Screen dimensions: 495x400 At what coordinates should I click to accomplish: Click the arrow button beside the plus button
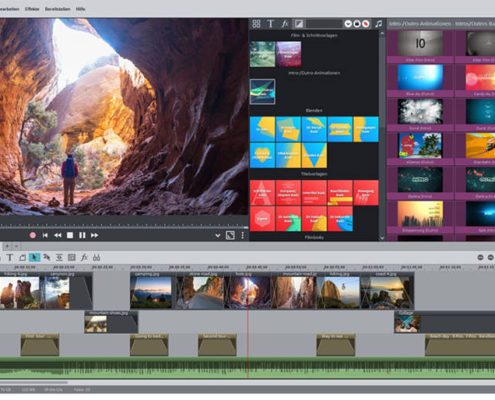pyautogui.click(x=16, y=246)
